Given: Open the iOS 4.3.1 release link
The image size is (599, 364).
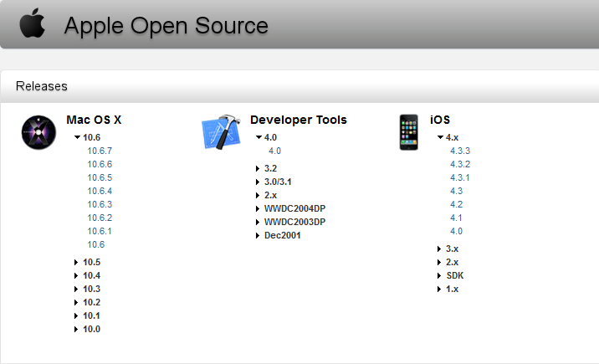Looking at the screenshot, I should click(x=459, y=177).
